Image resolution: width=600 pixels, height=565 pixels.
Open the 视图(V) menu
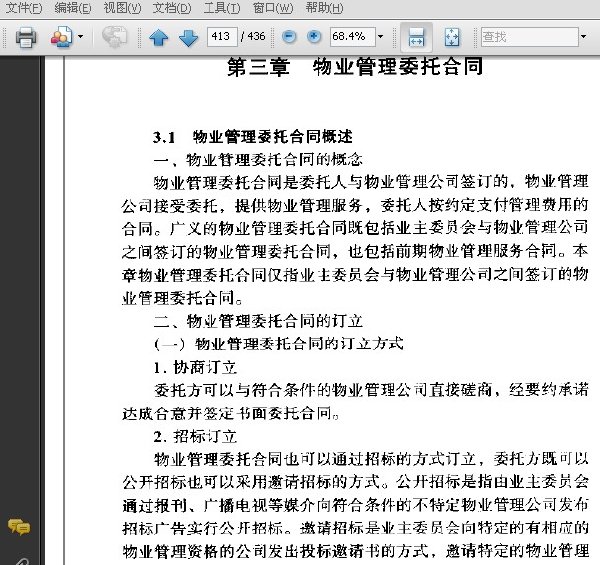(x=122, y=8)
